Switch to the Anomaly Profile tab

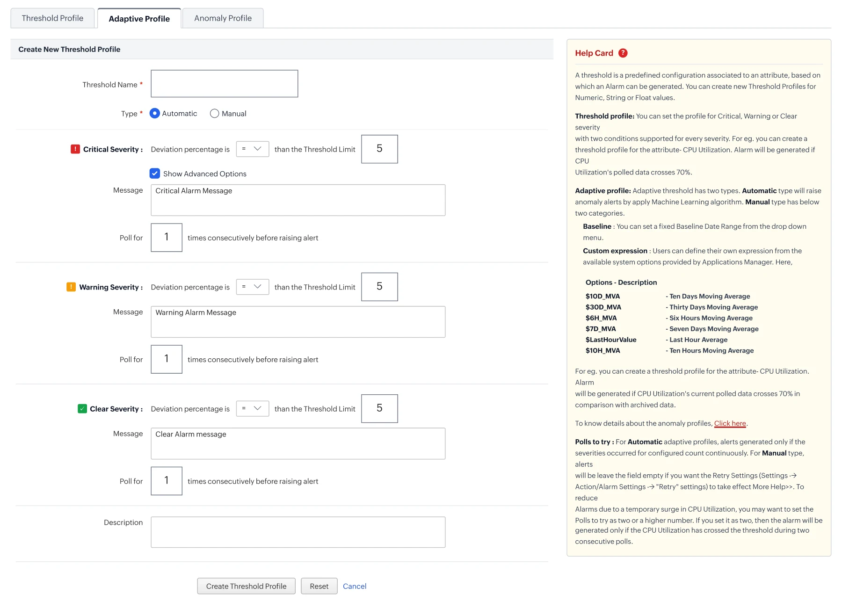[223, 18]
